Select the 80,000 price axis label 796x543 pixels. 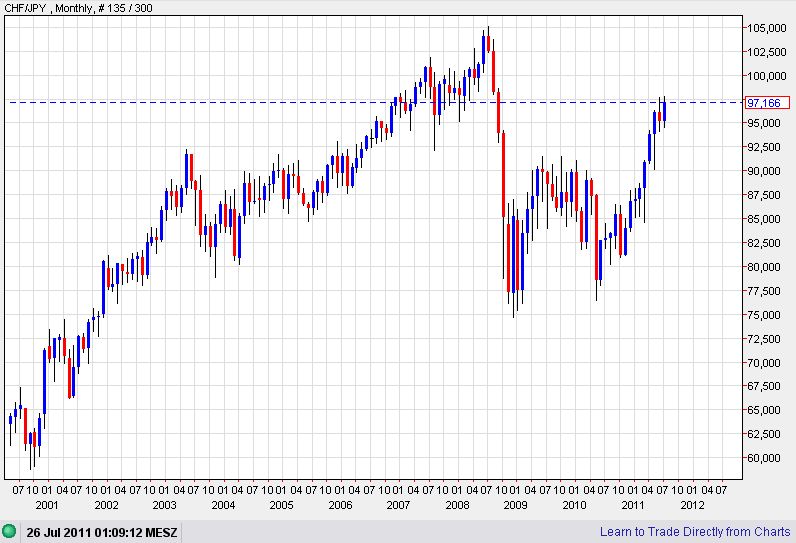(764, 267)
